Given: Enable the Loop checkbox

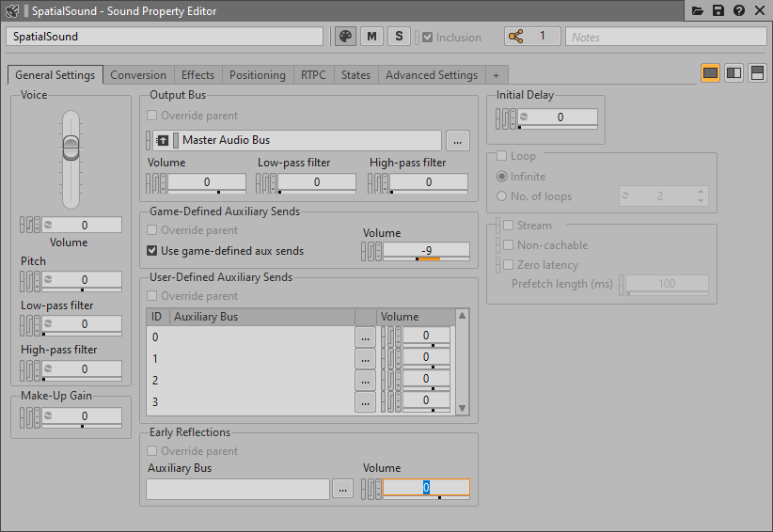Looking at the screenshot, I should (502, 156).
